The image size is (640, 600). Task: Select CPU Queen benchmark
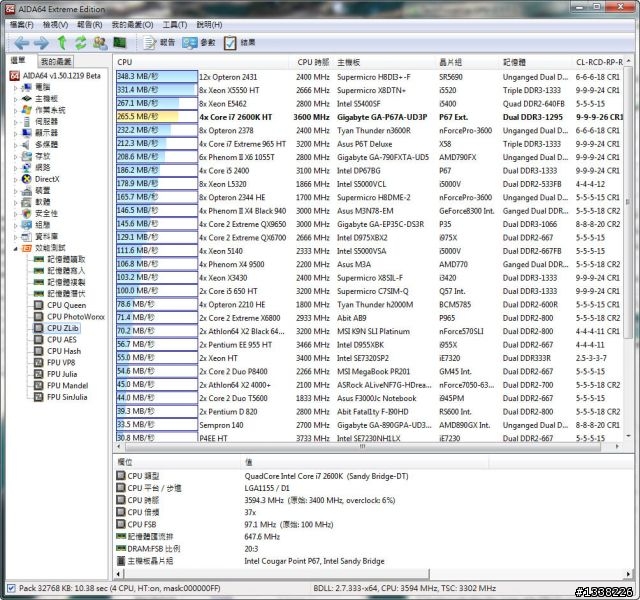67,305
